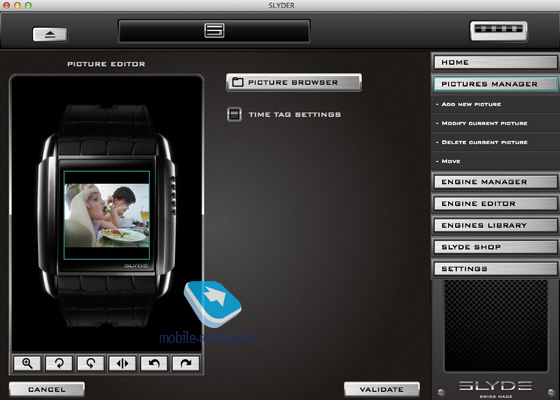The image size is (560, 400).
Task: Rotate picture clockwise using third editor icon
Action: click(x=91, y=364)
